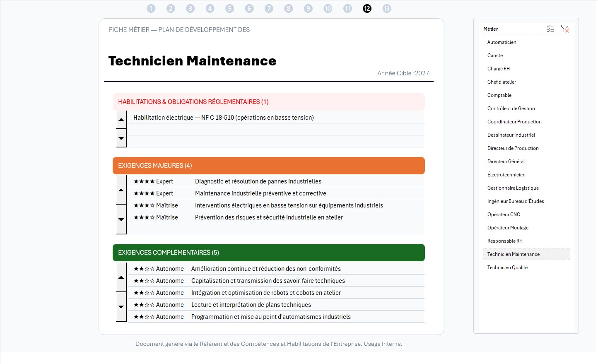Click down arrow of Exigences Complémentaires list
The width and height of the screenshot is (598, 364).
(x=121, y=307)
